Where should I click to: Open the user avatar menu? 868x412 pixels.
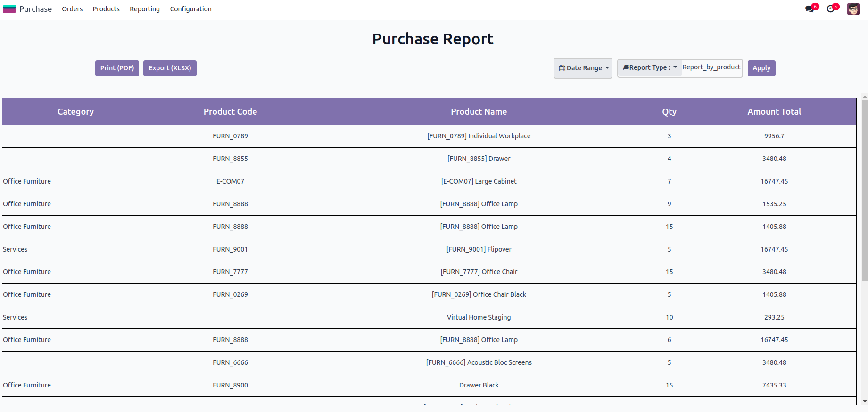pyautogui.click(x=853, y=9)
